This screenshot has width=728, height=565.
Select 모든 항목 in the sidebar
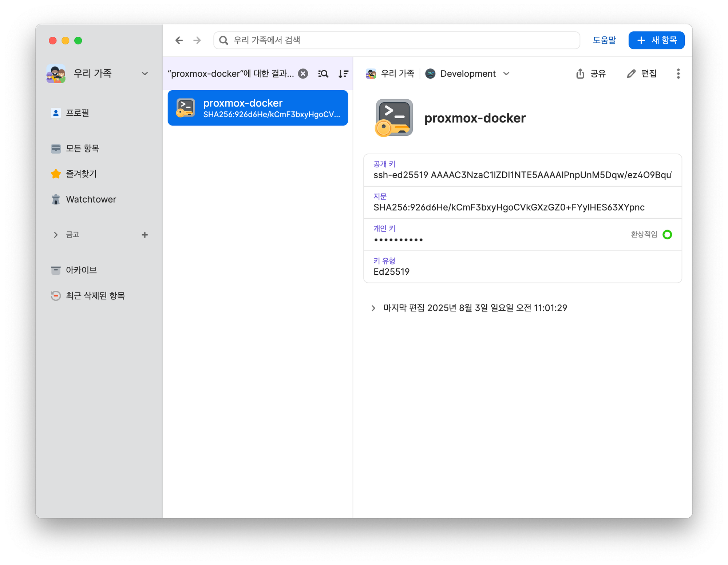click(x=82, y=148)
